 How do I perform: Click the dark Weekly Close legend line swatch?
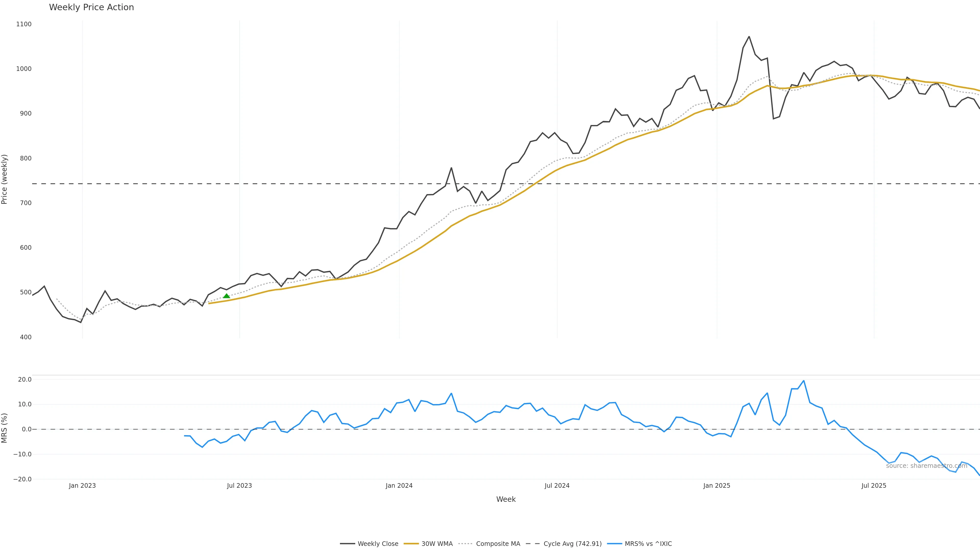click(x=347, y=544)
